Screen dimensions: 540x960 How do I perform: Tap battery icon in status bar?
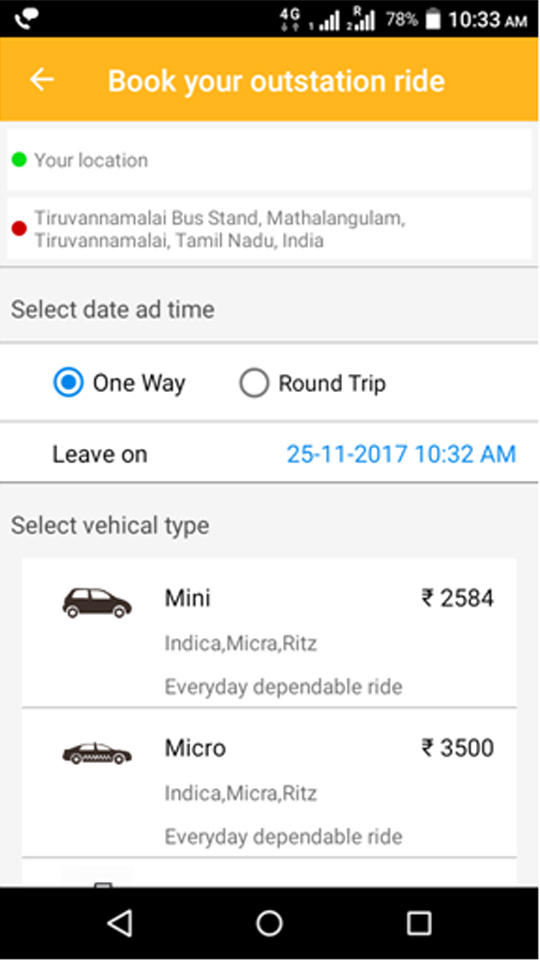[433, 19]
